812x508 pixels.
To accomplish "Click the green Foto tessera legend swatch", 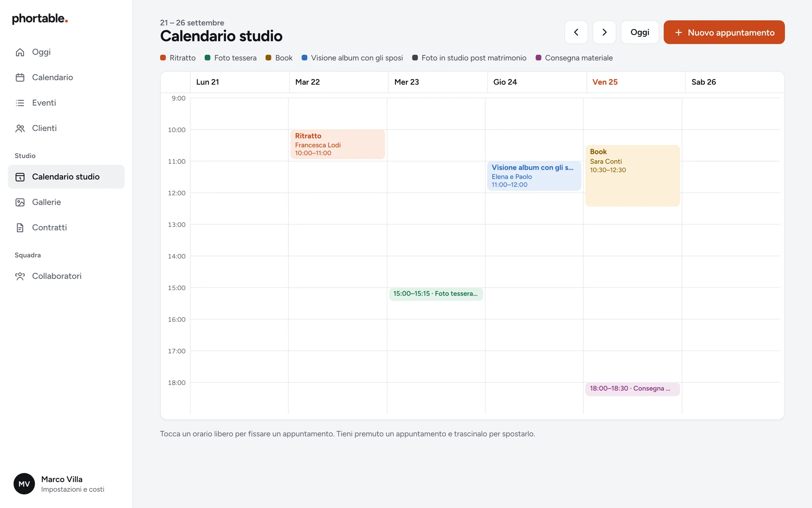I will click(208, 58).
